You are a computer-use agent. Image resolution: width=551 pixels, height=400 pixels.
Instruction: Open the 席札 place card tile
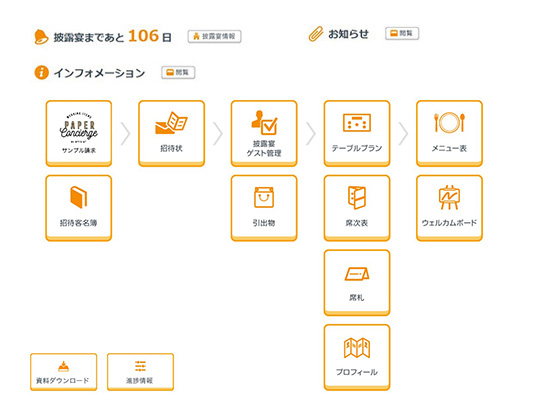(357, 283)
